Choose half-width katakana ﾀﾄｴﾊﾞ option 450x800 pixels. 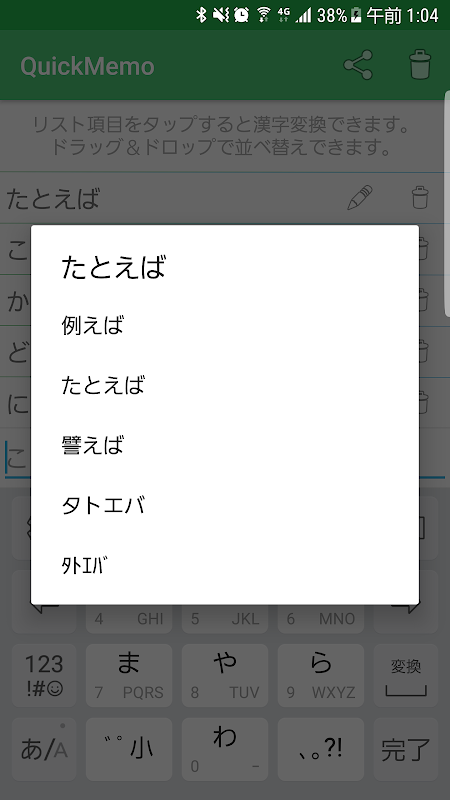pos(224,565)
